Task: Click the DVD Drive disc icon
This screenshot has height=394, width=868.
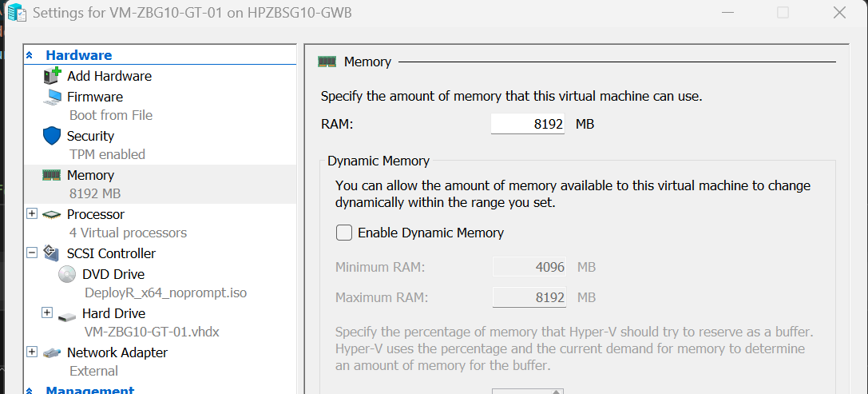Action: click(x=67, y=274)
